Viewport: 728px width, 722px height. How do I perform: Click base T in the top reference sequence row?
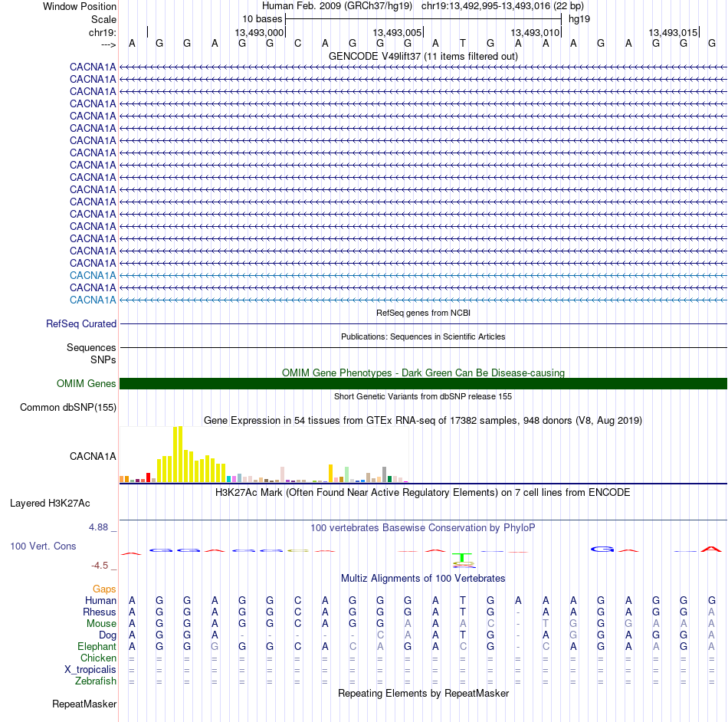pos(462,43)
